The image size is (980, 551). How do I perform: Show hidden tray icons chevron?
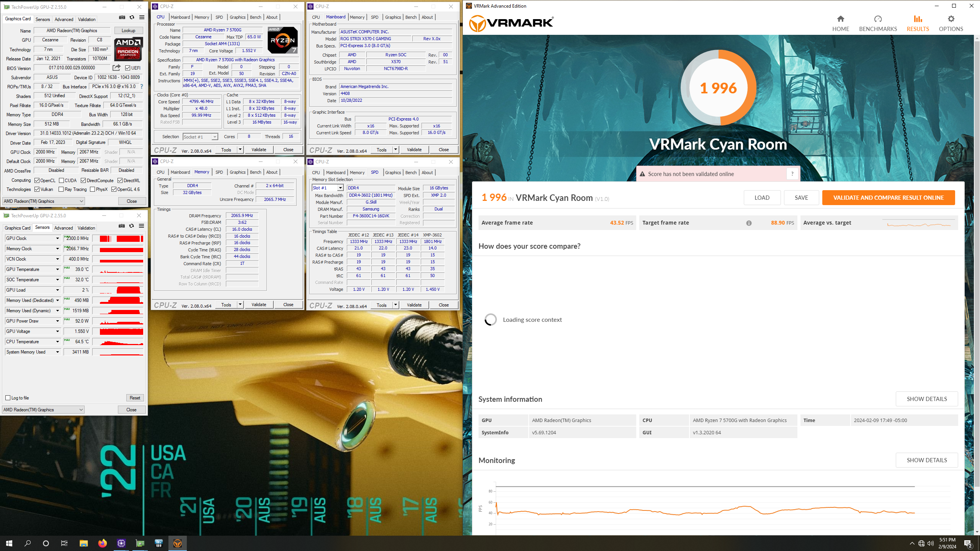912,543
